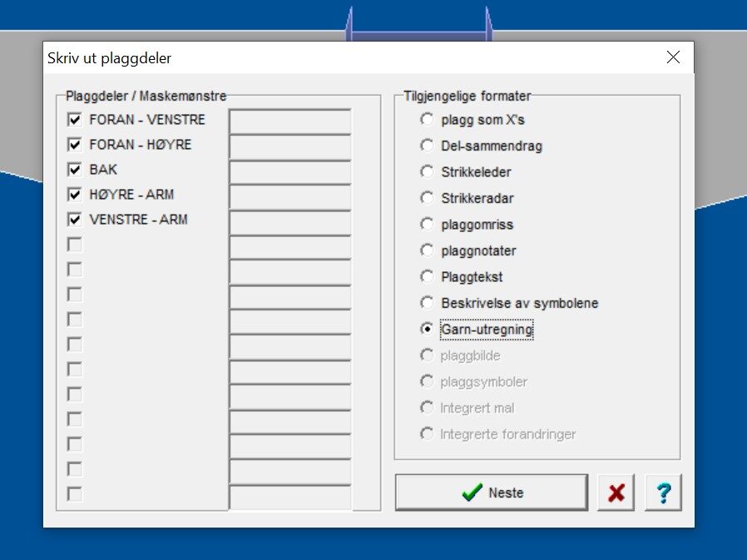The width and height of the screenshot is (747, 560).
Task: Uncheck the FORAN - HØYRE checkbox
Action: coord(75,145)
